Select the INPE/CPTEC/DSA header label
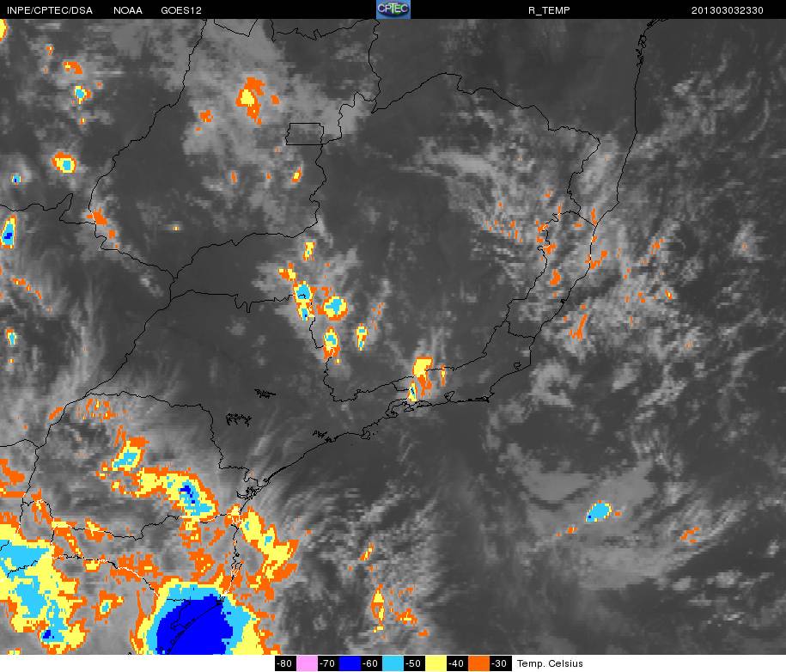Image resolution: width=786 pixels, height=672 pixels. (x=50, y=10)
